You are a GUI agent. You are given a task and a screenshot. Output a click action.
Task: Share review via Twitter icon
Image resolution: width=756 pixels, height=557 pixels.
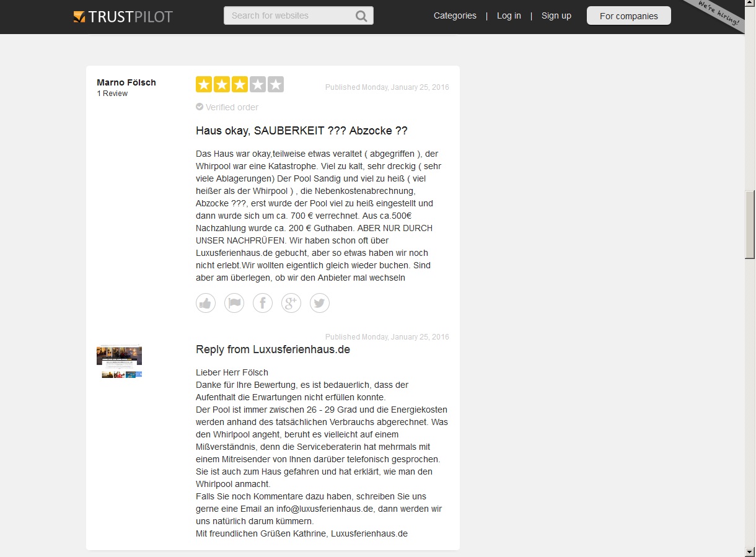320,303
